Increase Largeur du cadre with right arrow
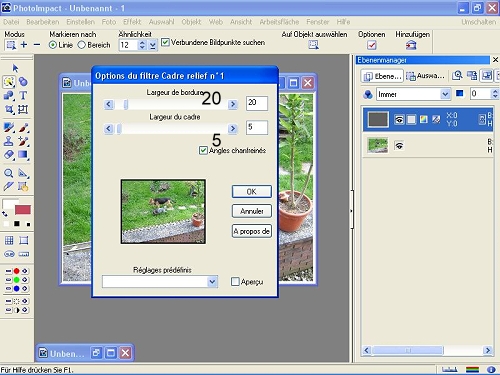The height and width of the screenshot is (375, 500). pyautogui.click(x=233, y=128)
